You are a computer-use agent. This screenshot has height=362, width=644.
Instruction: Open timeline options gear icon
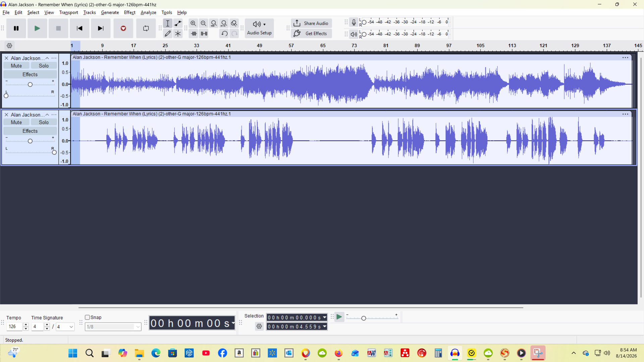click(x=9, y=46)
